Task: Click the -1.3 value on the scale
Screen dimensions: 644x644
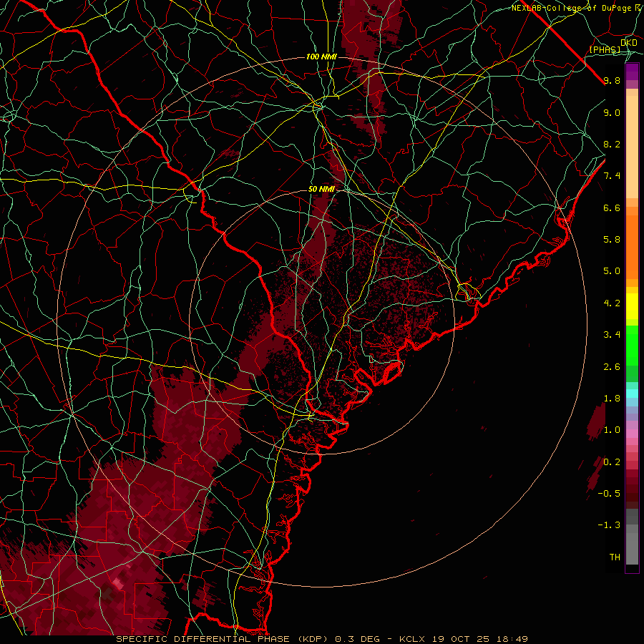Action: click(609, 525)
